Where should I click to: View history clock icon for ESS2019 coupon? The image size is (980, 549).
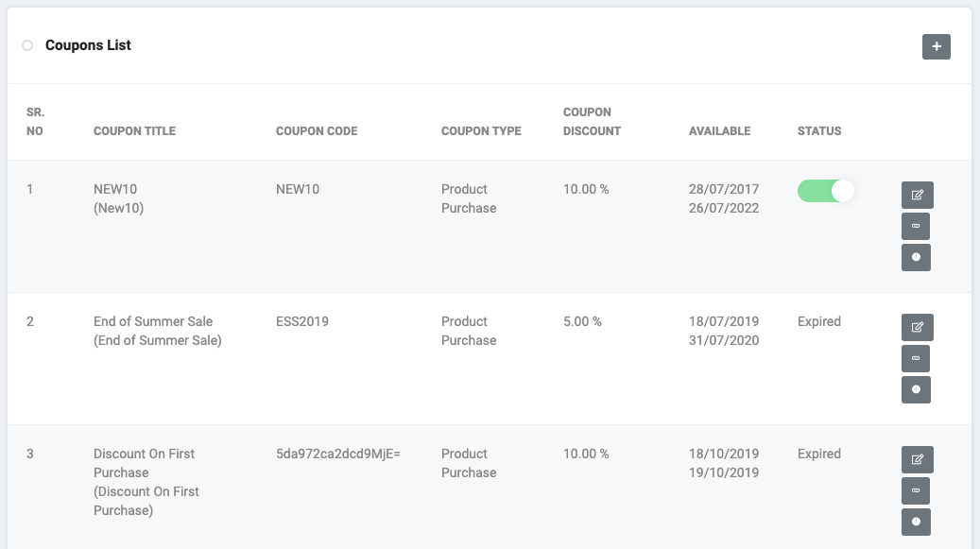tap(916, 389)
